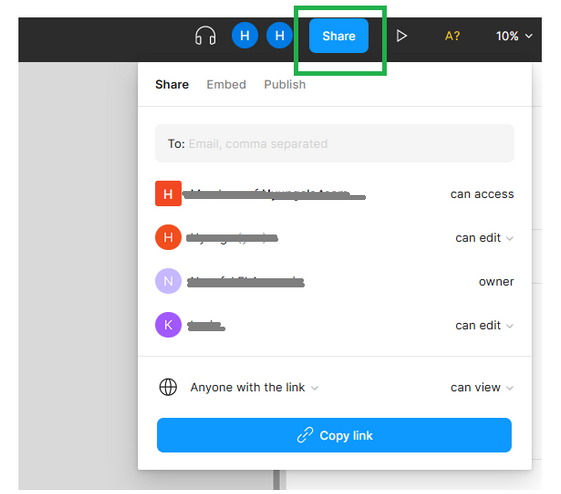The width and height of the screenshot is (561, 494).
Task: Click the 'owner' role label
Action: 496,282
